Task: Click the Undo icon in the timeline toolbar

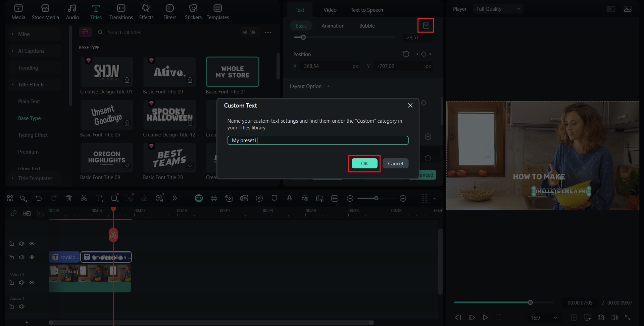Action: [39, 198]
